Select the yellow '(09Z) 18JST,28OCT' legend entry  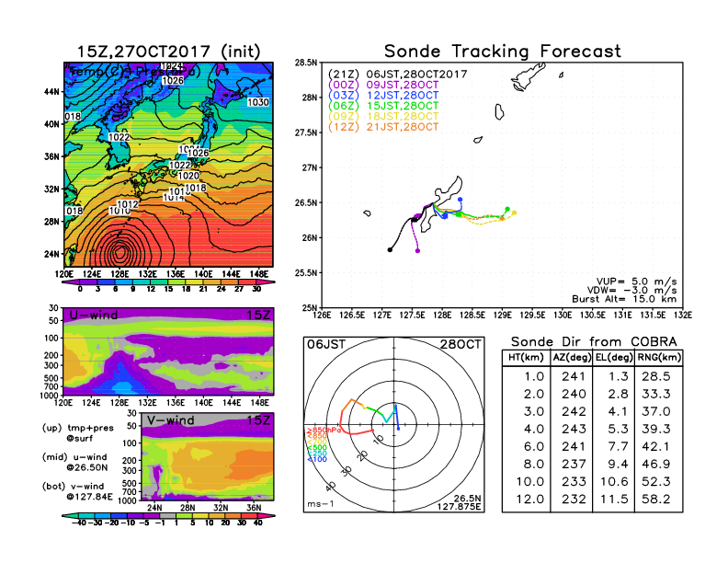(x=383, y=116)
